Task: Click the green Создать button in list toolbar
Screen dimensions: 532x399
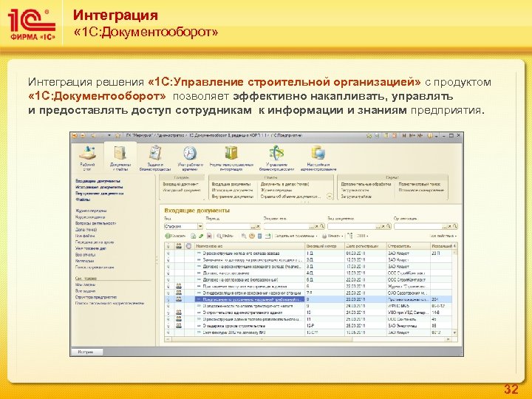Action: [175, 236]
